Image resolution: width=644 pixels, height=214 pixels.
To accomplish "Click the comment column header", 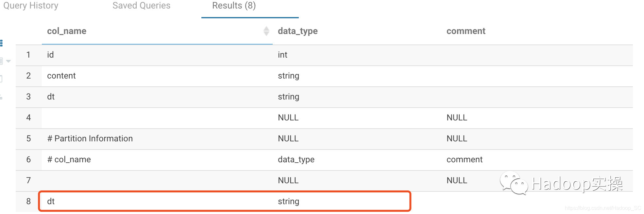I will coord(466,31).
